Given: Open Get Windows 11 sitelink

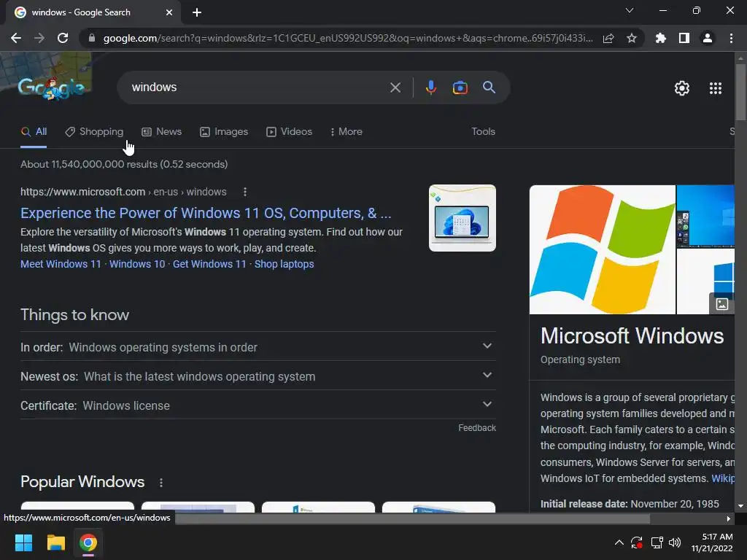Looking at the screenshot, I should click(x=209, y=264).
